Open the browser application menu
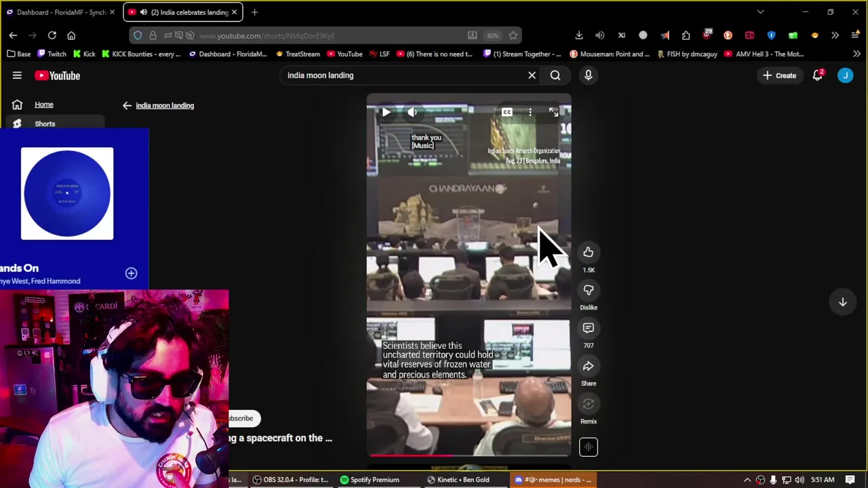Viewport: 868px width, 488px height. [855, 35]
